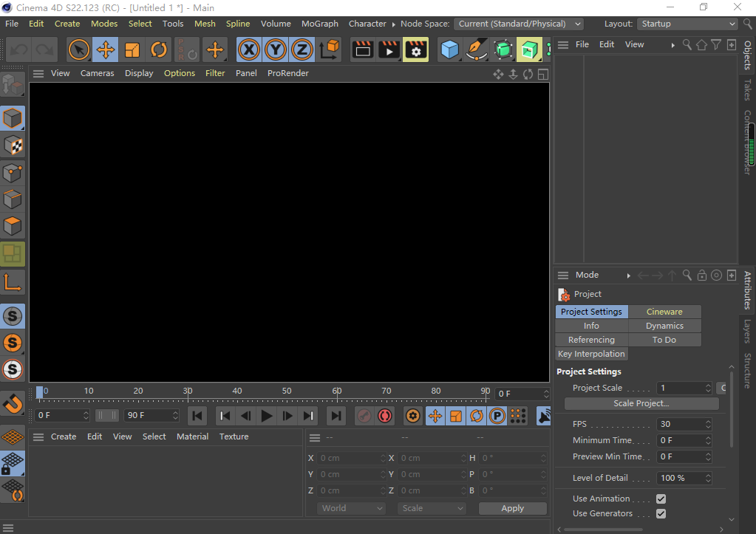Image resolution: width=756 pixels, height=534 pixels.
Task: Open the Node Space dropdown
Action: pos(519,24)
